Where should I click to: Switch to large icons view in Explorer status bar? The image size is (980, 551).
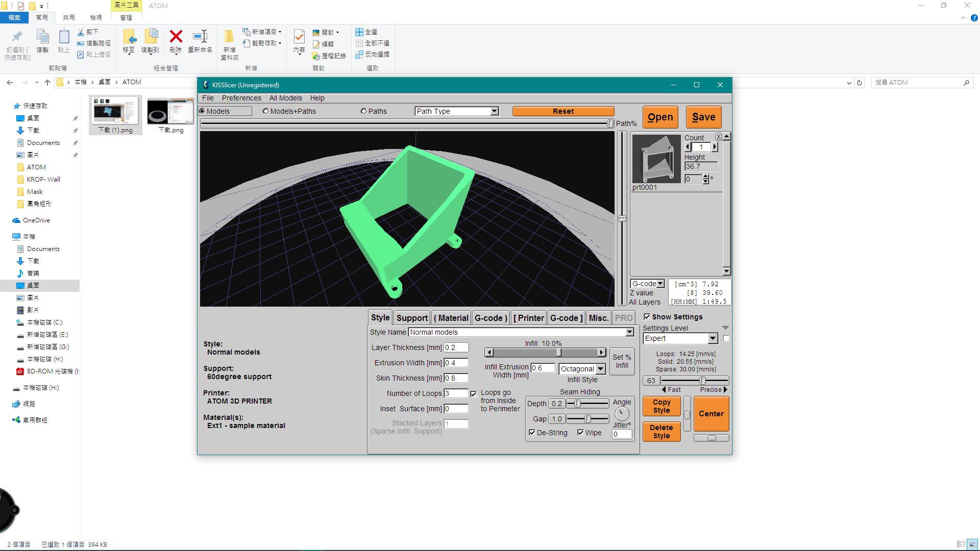click(x=972, y=544)
